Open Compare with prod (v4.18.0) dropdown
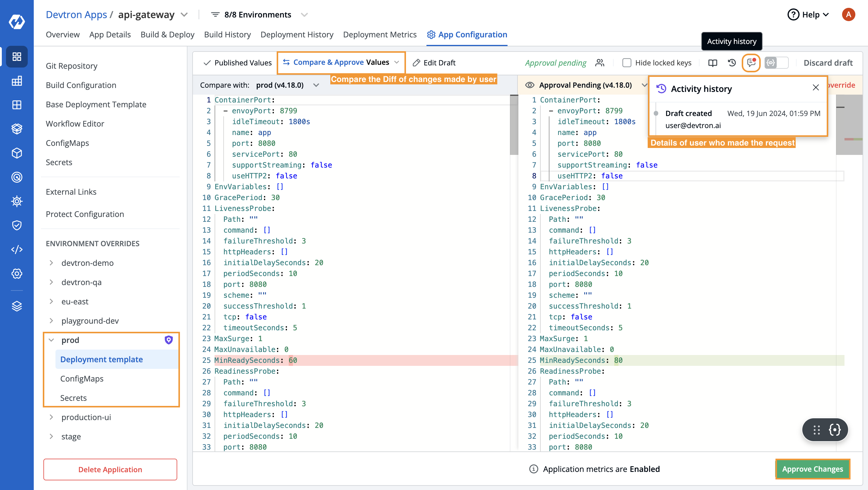This screenshot has width=868, height=490. tap(316, 85)
